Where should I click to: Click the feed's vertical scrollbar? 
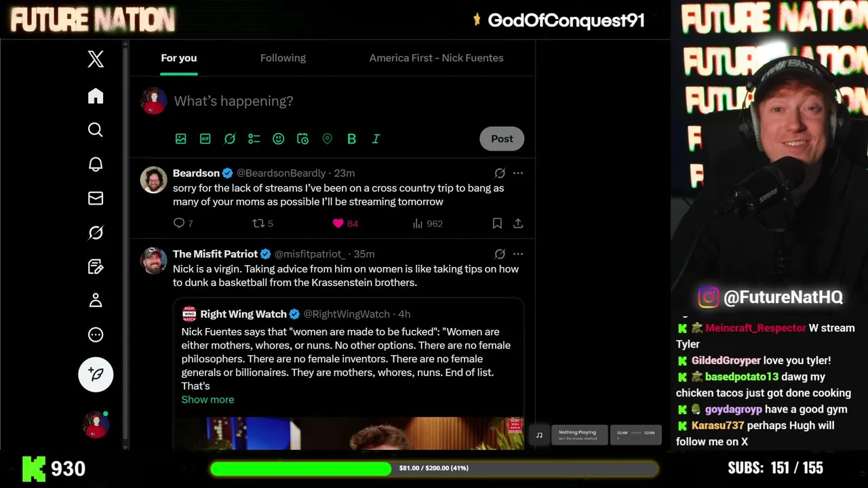point(125,244)
